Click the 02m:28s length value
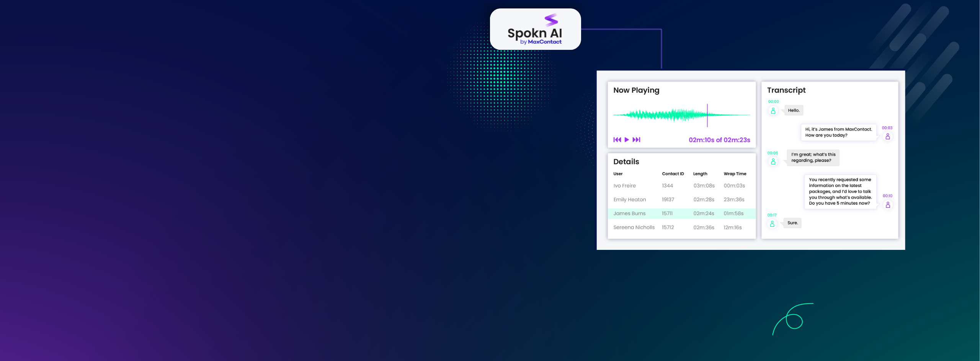The image size is (980, 361). pyautogui.click(x=704, y=200)
